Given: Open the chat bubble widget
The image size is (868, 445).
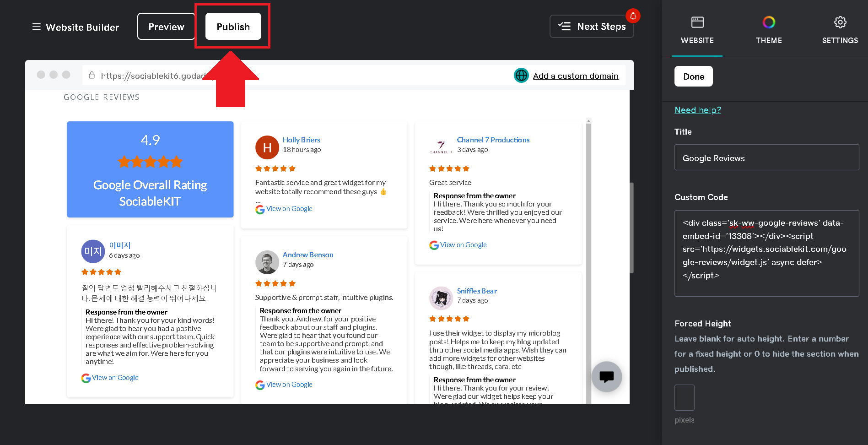Looking at the screenshot, I should [606, 377].
